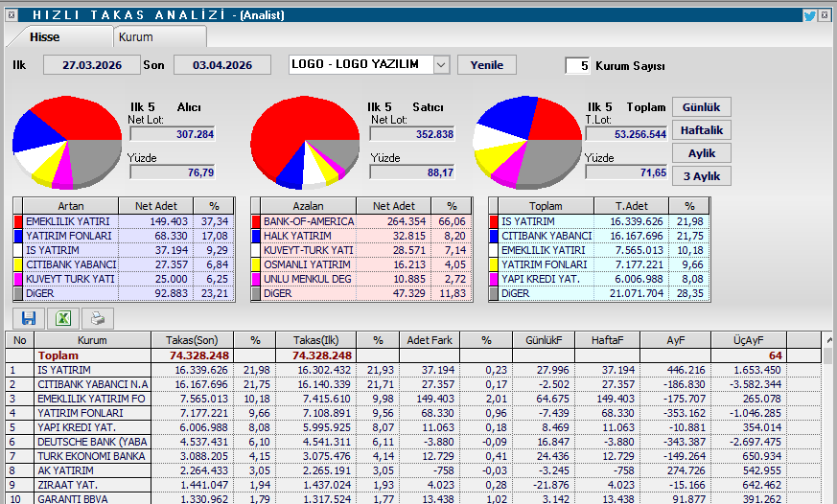The height and width of the screenshot is (504, 837).
Task: Sort by the Takas(Ilk) column header
Action: 316,340
